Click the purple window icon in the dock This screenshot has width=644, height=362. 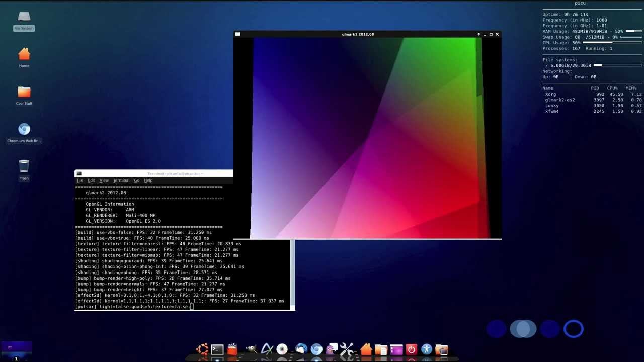click(x=396, y=349)
